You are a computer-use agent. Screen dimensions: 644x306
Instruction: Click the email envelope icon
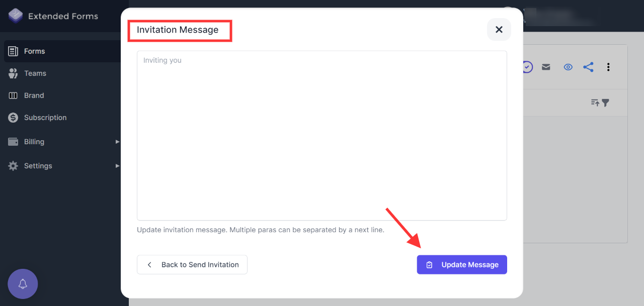(546, 67)
